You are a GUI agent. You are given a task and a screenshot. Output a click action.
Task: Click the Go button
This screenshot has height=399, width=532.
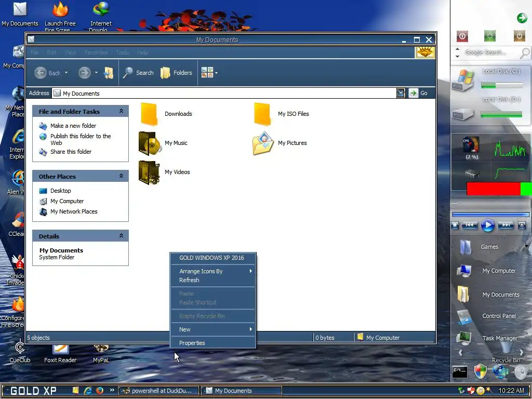point(418,93)
